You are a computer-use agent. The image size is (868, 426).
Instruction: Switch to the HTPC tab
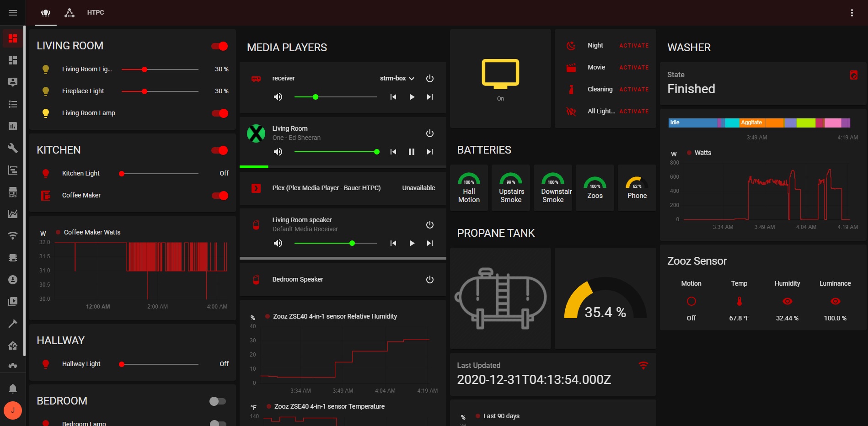96,13
